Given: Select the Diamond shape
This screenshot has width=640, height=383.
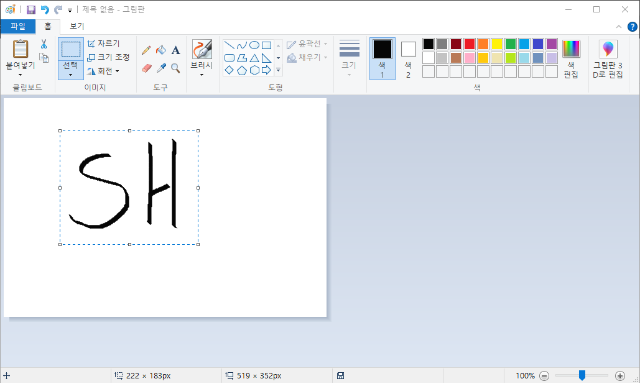Looking at the screenshot, I should [229, 70].
